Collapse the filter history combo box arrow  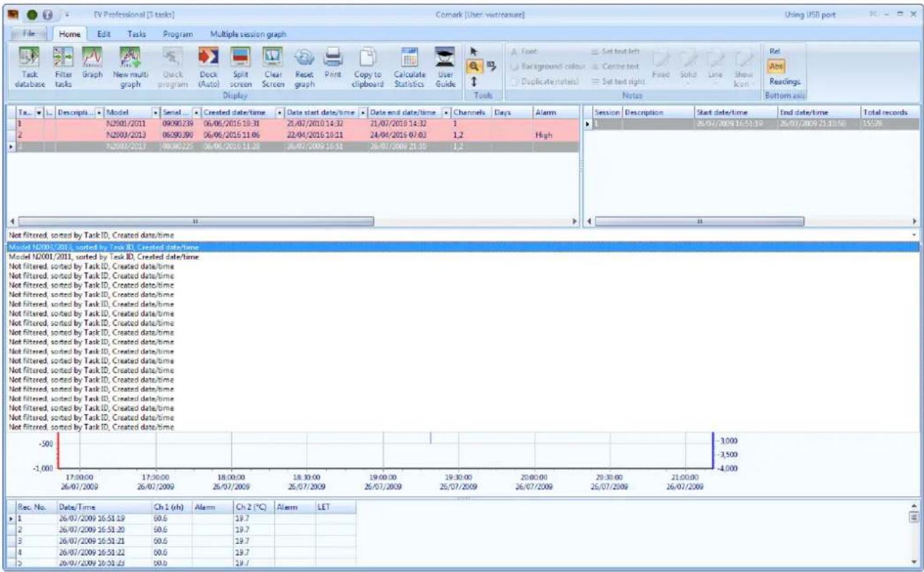(x=915, y=236)
